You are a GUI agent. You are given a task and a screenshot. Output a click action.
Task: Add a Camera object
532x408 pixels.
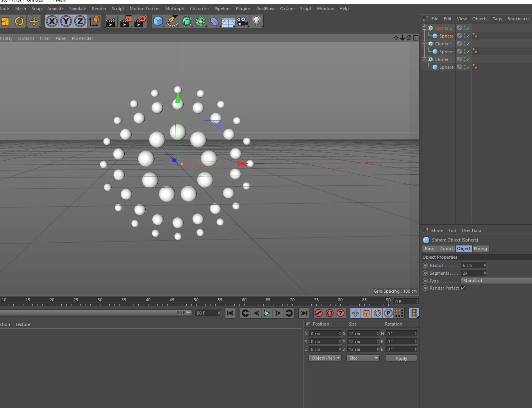pyautogui.click(x=243, y=21)
